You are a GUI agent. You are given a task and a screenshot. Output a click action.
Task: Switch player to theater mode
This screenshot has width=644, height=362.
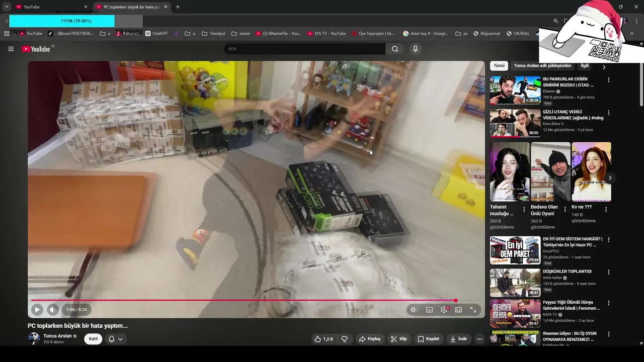458,310
